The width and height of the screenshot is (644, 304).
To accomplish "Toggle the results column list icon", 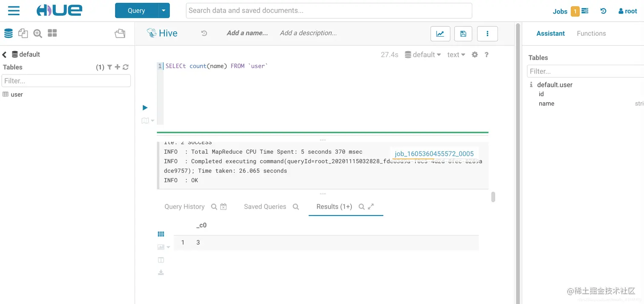I will pyautogui.click(x=161, y=260).
